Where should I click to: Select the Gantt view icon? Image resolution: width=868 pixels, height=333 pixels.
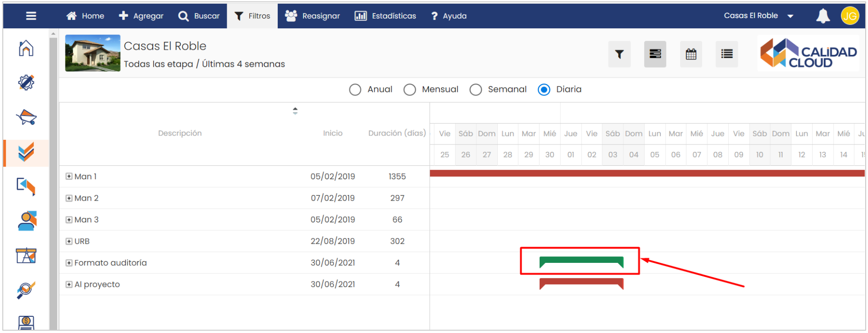tap(655, 54)
